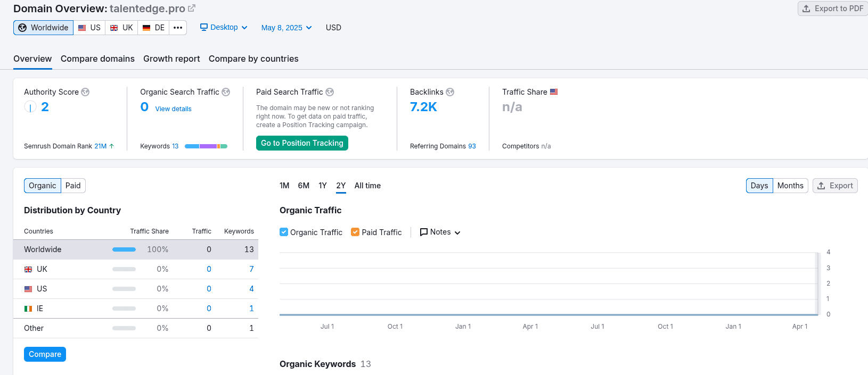The height and width of the screenshot is (375, 868).
Task: Open the Desktop device dropdown
Action: tap(224, 27)
